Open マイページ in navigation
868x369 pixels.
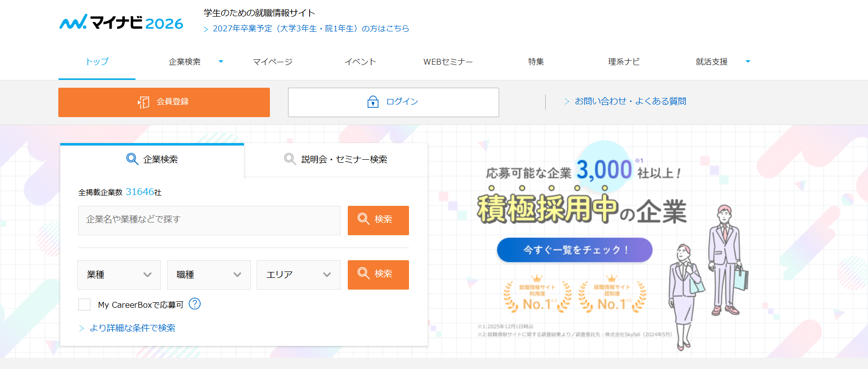point(272,62)
